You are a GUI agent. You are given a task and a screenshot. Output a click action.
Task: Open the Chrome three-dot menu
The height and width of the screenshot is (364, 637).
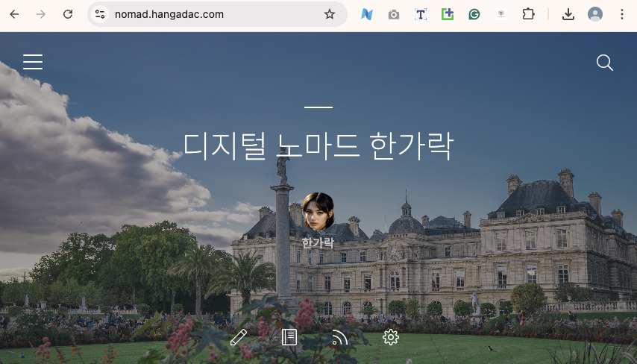coord(622,14)
